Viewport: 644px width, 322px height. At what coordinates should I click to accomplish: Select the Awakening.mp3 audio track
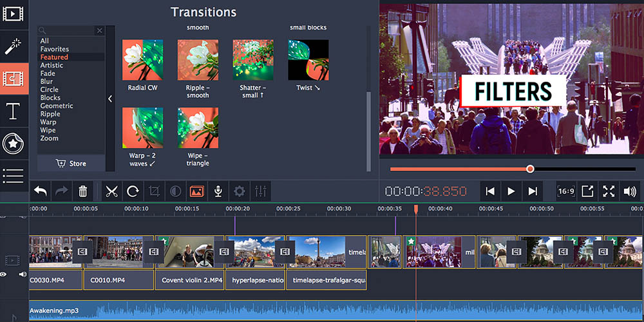point(336,310)
